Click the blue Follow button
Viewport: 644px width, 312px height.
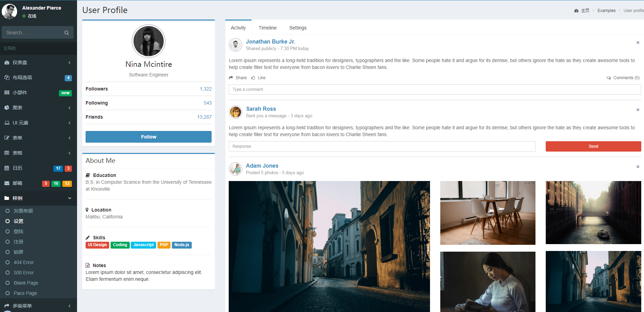pos(149,137)
